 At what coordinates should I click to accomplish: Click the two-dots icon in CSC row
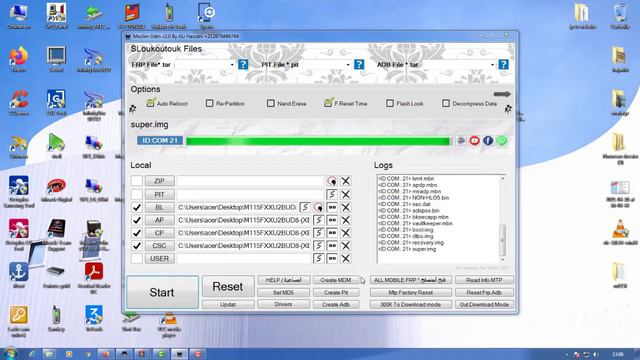point(332,246)
